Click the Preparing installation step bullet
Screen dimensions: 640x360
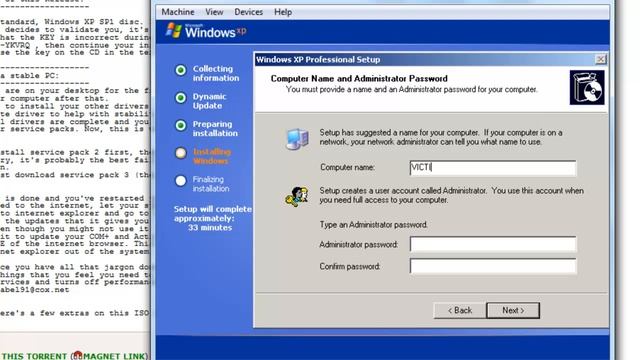tap(180, 125)
